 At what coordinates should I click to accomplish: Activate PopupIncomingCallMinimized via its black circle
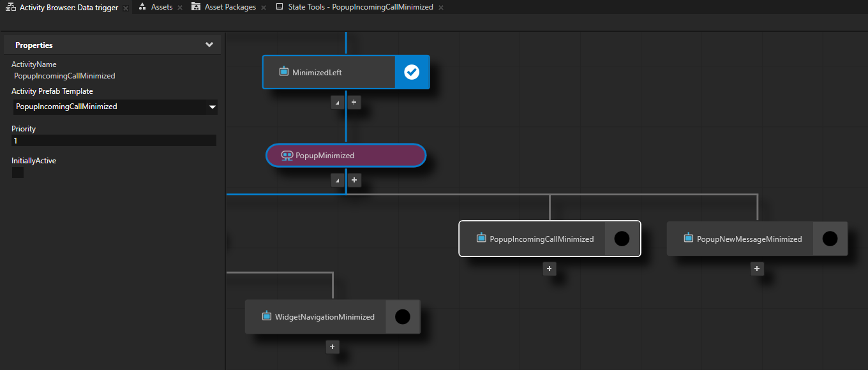(x=622, y=239)
